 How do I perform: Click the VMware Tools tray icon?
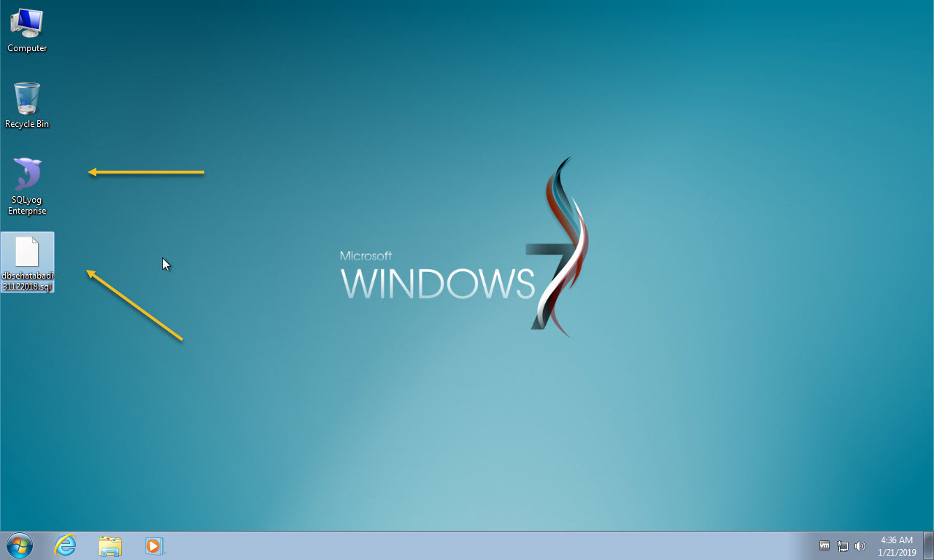(x=825, y=545)
